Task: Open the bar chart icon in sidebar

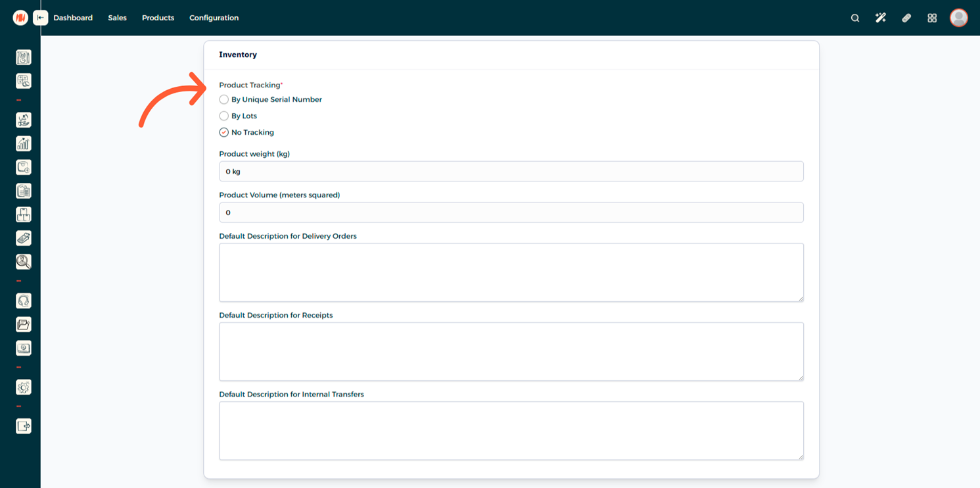Action: [24, 143]
